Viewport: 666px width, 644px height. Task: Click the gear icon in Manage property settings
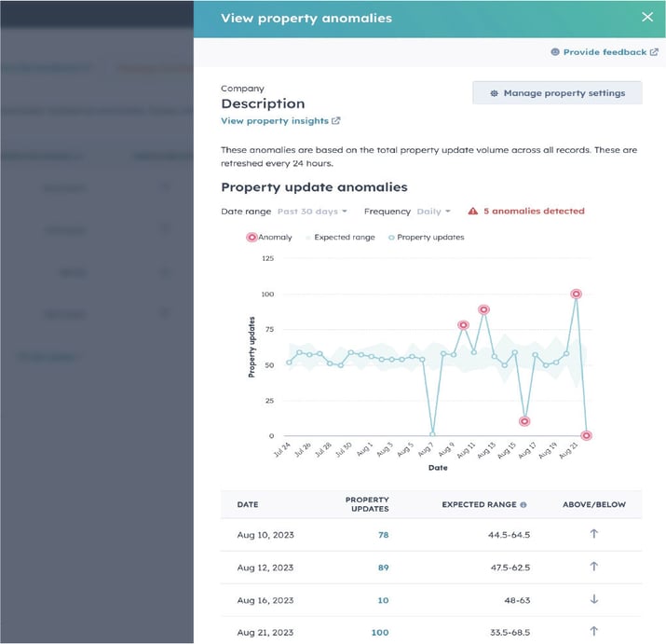pos(494,93)
